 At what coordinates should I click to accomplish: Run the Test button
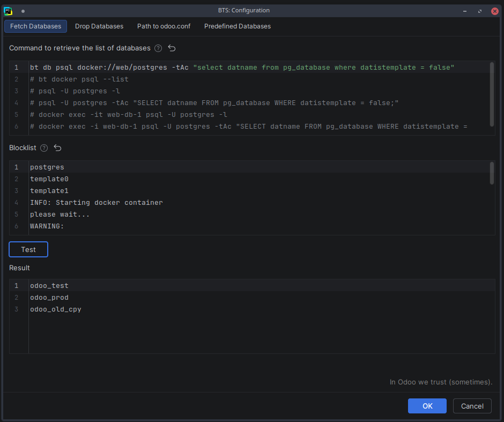[28, 249]
